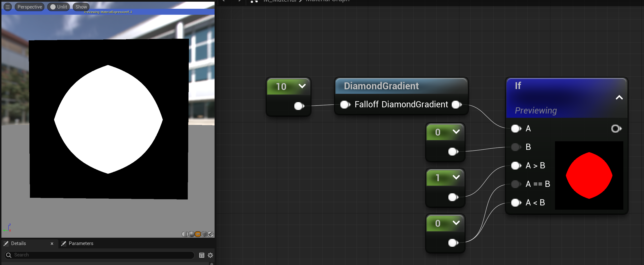The image size is (644, 265).
Task: Click the If node's A input pin
Action: point(516,128)
